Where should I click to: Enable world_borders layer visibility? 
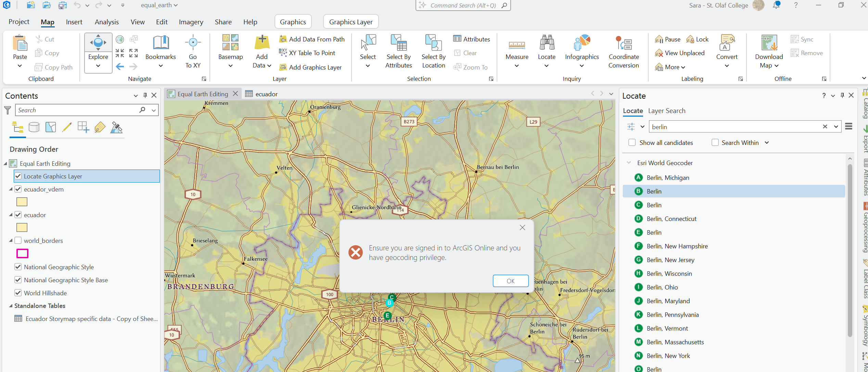coord(18,240)
